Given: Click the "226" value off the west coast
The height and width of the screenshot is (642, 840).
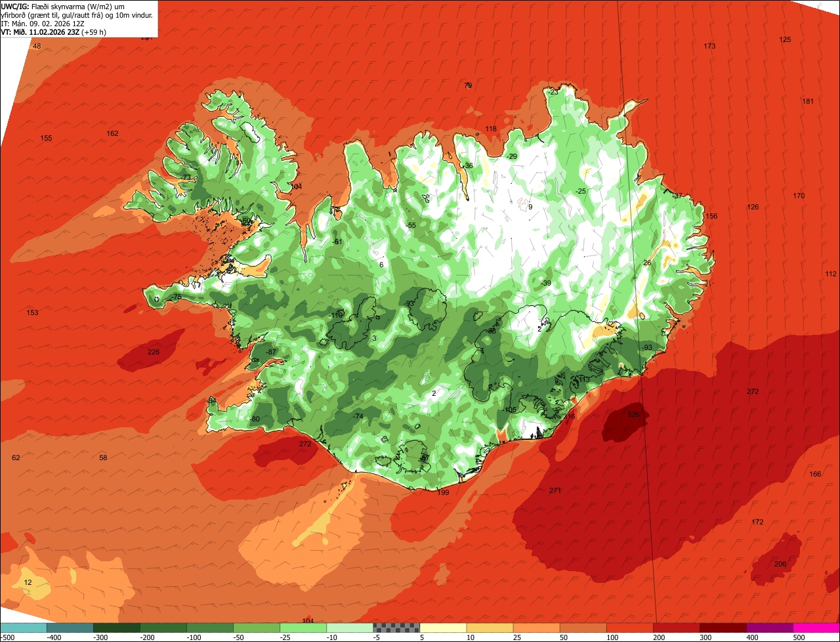Looking at the screenshot, I should tap(153, 352).
